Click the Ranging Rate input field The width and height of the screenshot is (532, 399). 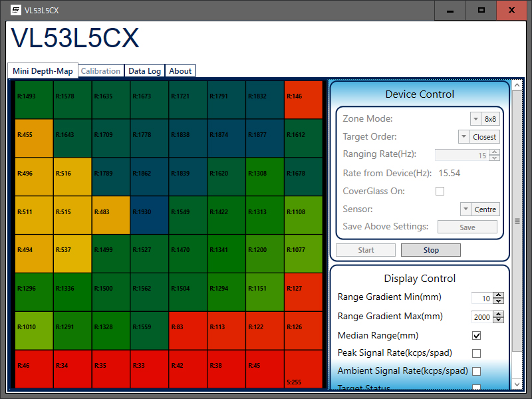tap(462, 156)
